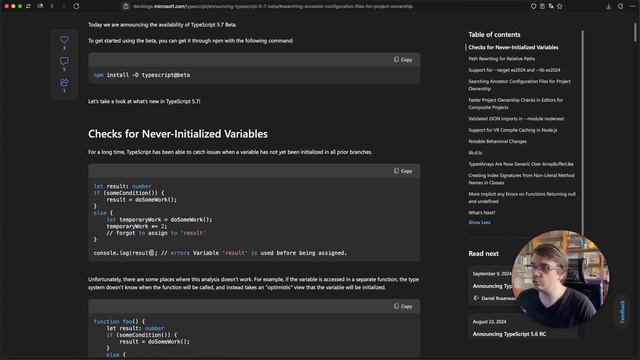This screenshot has width=640, height=360.
Task: Open the downloads icon in toolbar
Action: (609, 6)
